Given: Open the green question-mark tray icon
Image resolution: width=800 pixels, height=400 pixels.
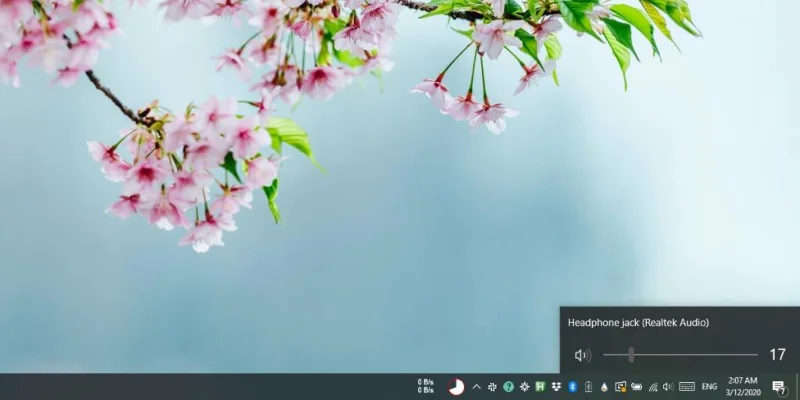Looking at the screenshot, I should point(508,387).
